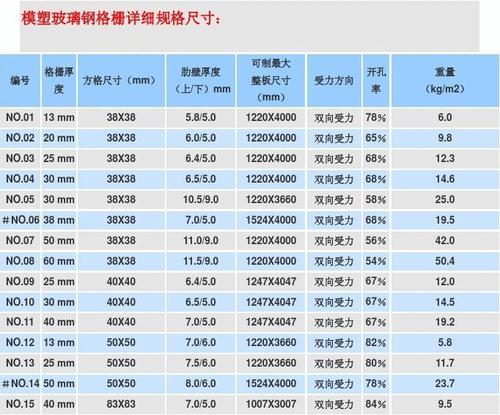This screenshot has height=415, width=500.
Task: Click the 12.3 weight cell
Action: 445,158
